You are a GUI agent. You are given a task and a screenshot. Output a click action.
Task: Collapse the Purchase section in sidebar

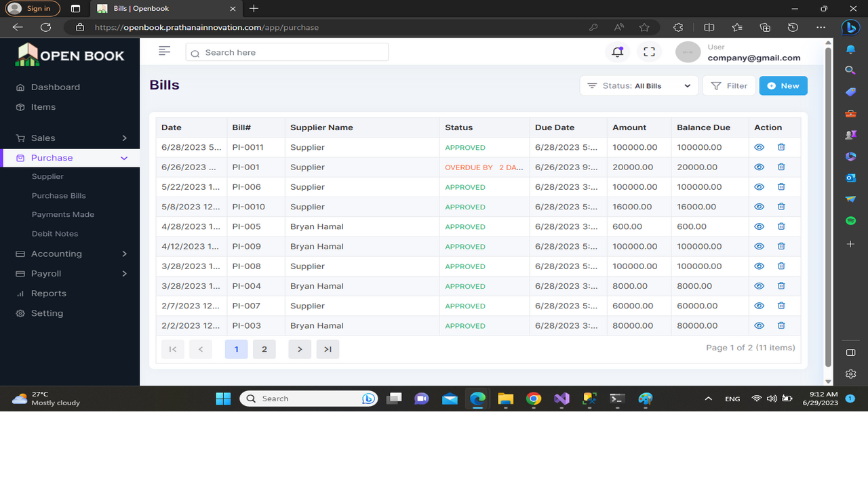(x=50, y=157)
